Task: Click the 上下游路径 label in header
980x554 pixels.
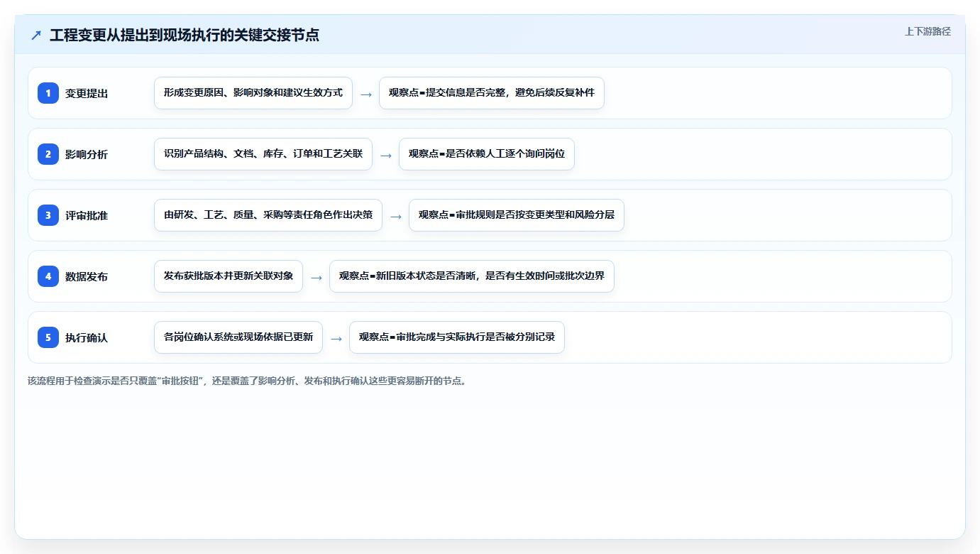Action: (927, 31)
